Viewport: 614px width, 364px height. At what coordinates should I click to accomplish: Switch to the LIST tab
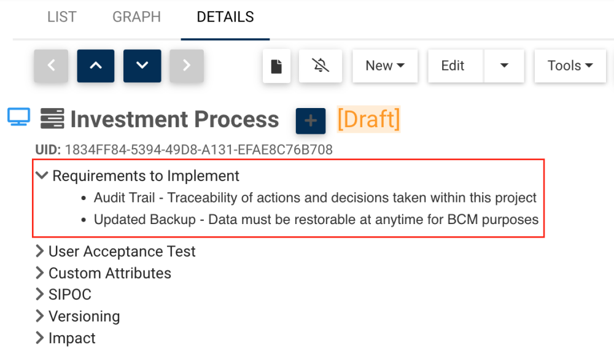pos(61,17)
